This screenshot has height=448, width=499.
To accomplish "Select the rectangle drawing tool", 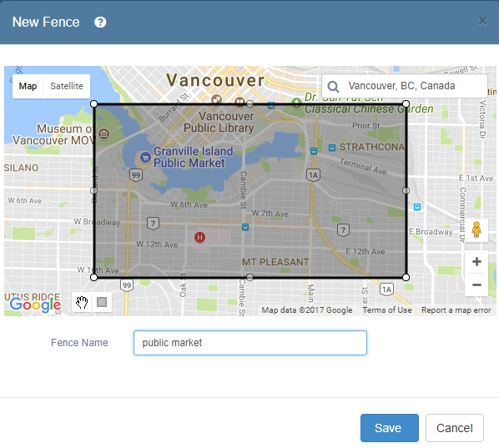I will 102,302.
